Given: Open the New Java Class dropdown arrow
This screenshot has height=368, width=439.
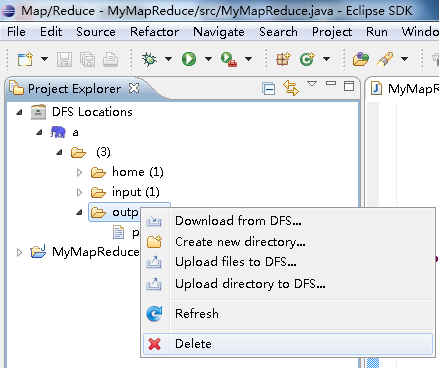Looking at the screenshot, I should pos(326,59).
